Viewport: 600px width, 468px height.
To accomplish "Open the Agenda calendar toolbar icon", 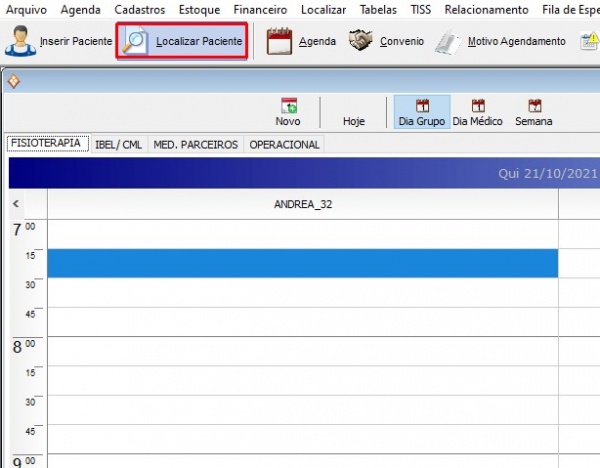I will pos(280,42).
